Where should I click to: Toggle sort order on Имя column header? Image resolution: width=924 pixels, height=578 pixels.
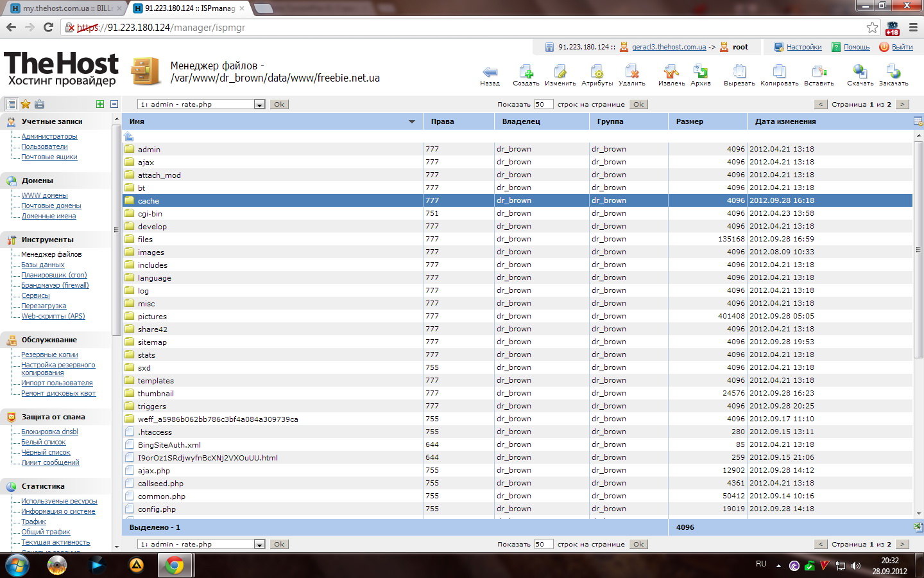411,121
